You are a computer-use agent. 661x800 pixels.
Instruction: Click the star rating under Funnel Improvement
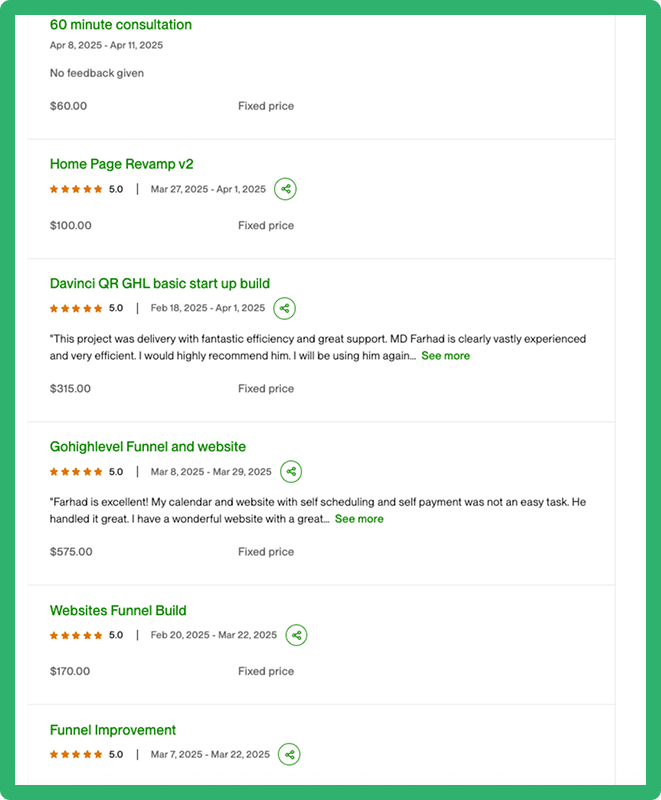pyautogui.click(x=76, y=754)
